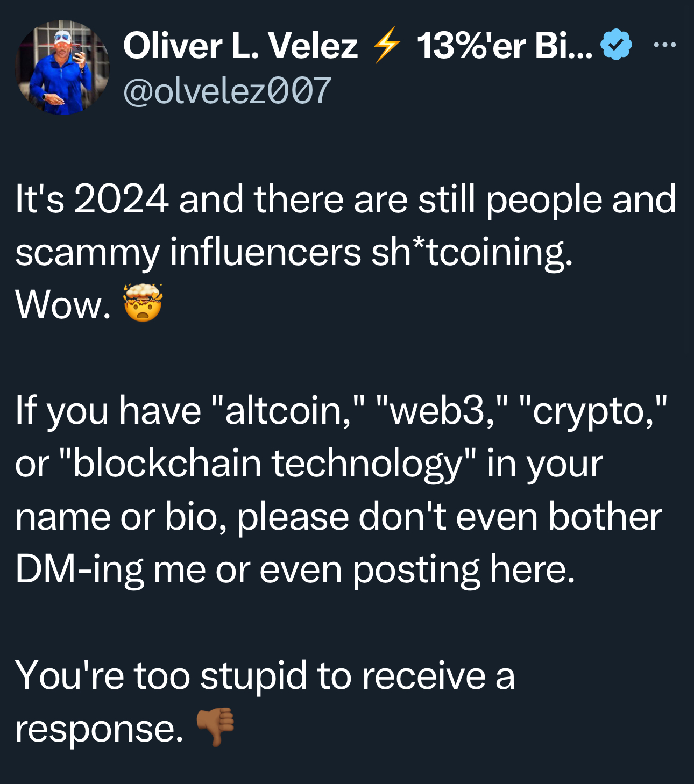Open the display name Oliver L. Velez
The image size is (694, 784).
click(240, 45)
